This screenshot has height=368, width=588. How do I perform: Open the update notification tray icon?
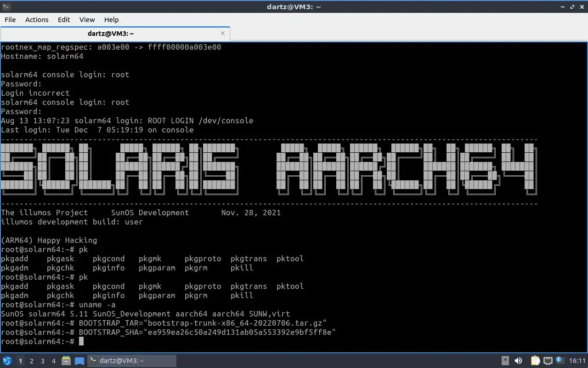point(560,360)
